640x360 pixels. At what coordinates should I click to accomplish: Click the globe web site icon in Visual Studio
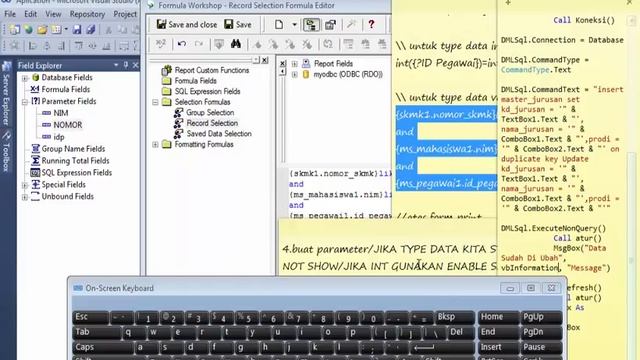28,29
